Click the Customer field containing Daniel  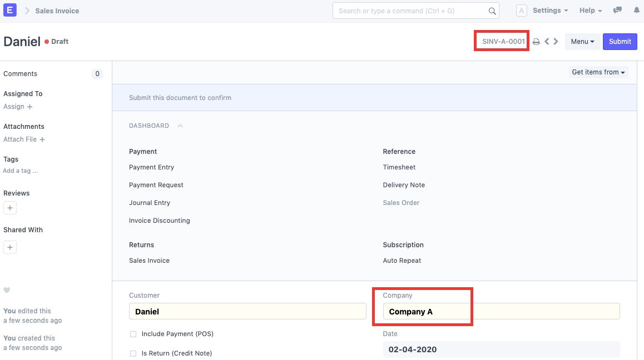coord(247,311)
